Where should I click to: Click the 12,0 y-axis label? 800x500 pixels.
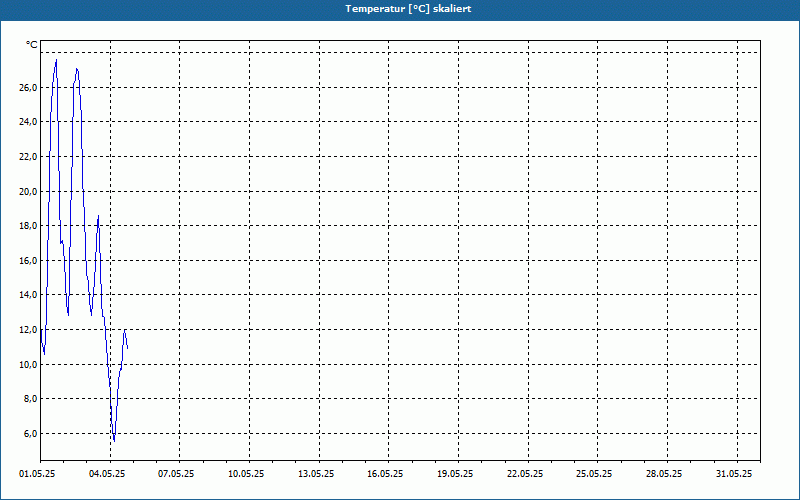pyautogui.click(x=28, y=330)
